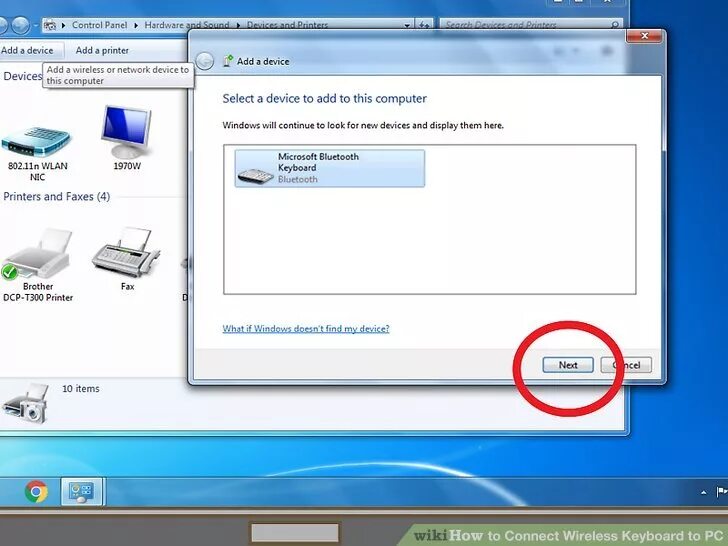The width and height of the screenshot is (728, 546).
Task: Click the Control Panel icon in address bar
Action: click(50, 26)
